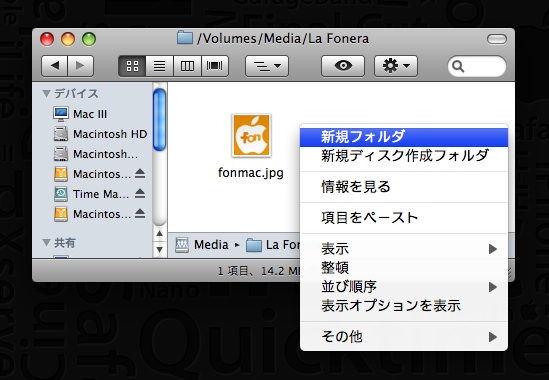Choose 新規ディスク作成フォルダ from the menu
Image resolution: width=549 pixels, height=380 pixels.
404,156
